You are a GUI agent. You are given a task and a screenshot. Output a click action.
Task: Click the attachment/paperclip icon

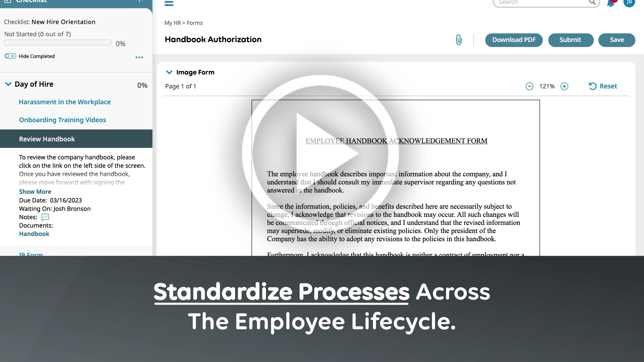(x=459, y=40)
